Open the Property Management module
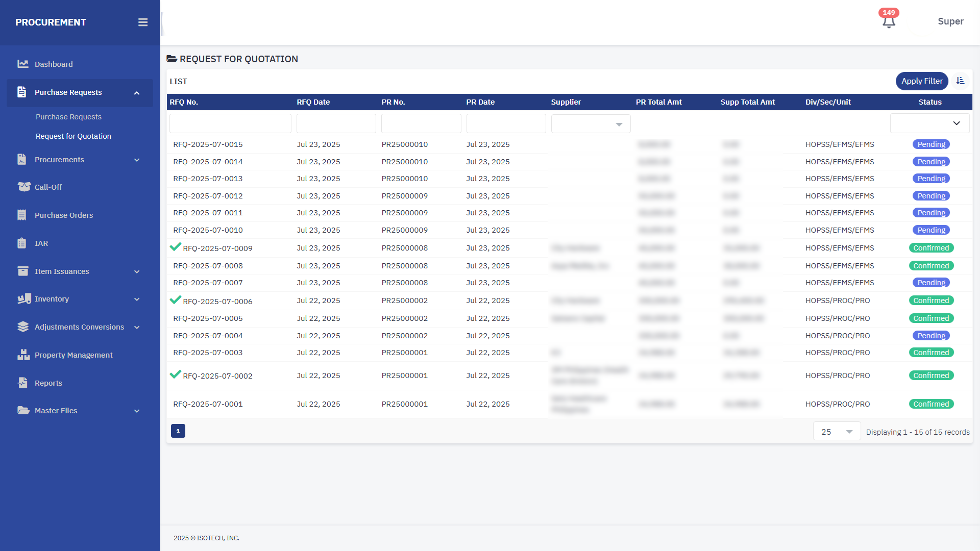This screenshot has height=551, width=980. 73,355
